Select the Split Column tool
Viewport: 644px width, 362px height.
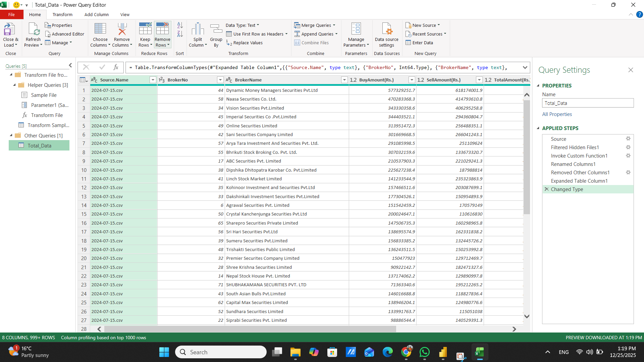tap(198, 34)
